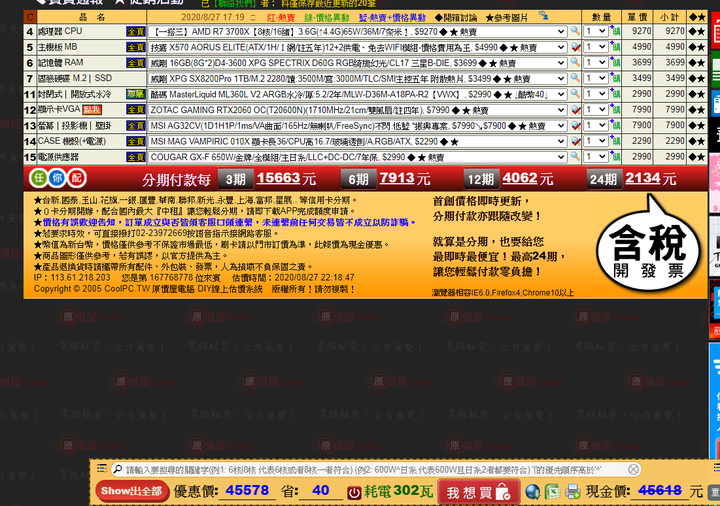Click 現金價 value 45618
The width and height of the screenshot is (720, 506).
(659, 490)
